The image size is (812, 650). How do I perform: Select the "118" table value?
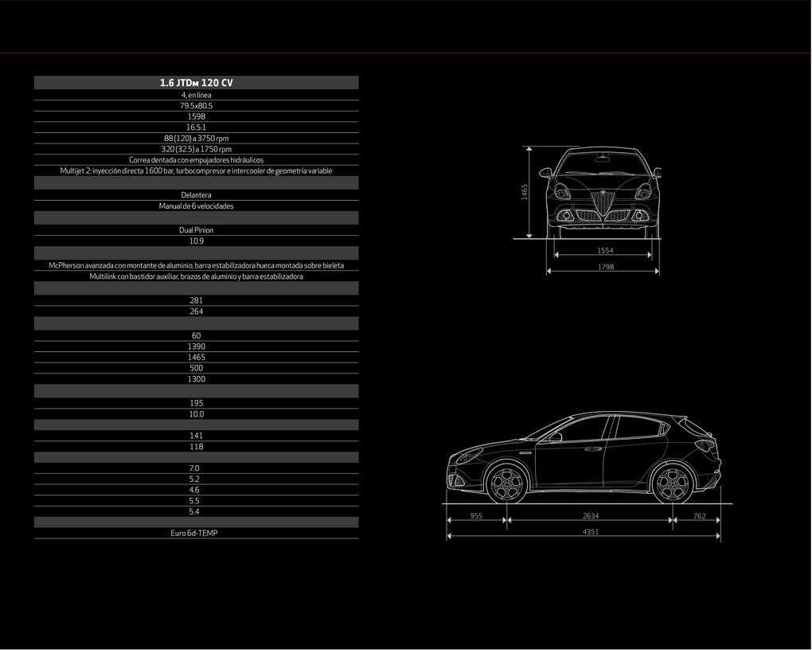tap(197, 447)
